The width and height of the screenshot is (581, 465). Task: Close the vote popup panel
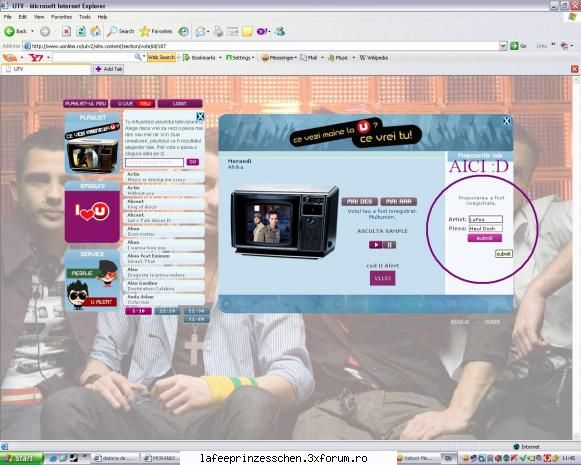[x=507, y=121]
